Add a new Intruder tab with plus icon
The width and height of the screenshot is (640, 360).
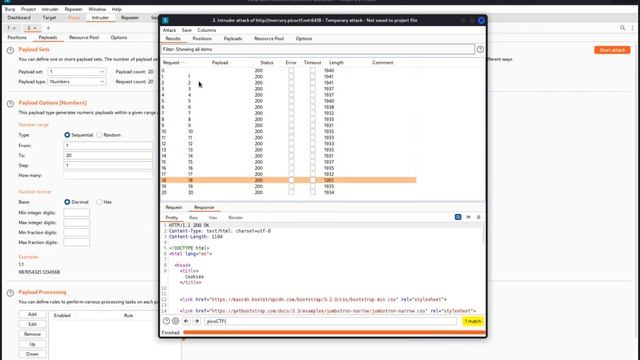[48, 28]
